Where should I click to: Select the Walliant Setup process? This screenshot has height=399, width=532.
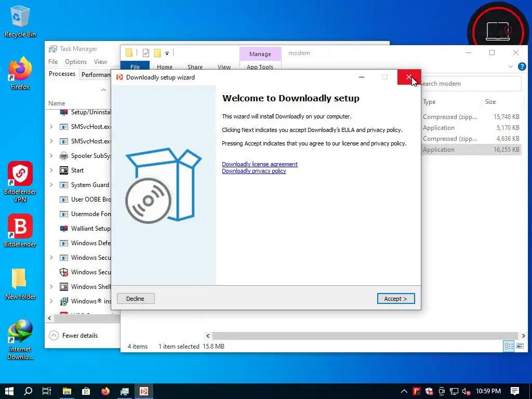pyautogui.click(x=85, y=229)
